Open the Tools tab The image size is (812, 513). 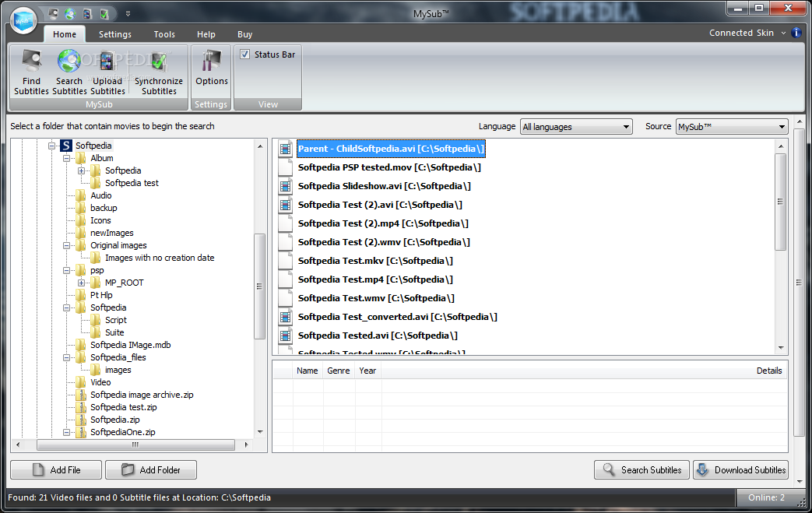click(x=164, y=34)
